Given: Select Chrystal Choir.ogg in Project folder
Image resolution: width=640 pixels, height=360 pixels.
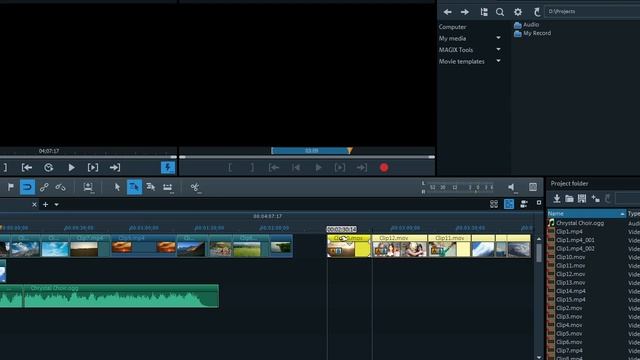Looking at the screenshot, I should click(x=580, y=223).
